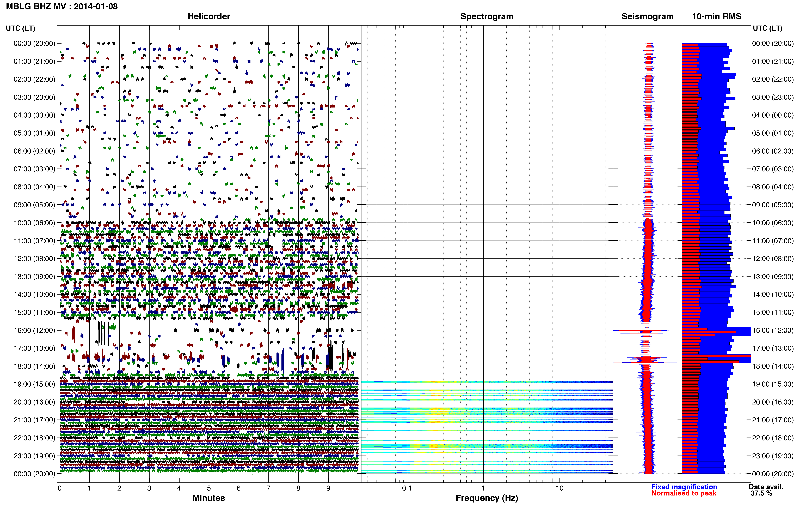
Task: Select the 37.5 % data availability value
Action: [x=761, y=493]
